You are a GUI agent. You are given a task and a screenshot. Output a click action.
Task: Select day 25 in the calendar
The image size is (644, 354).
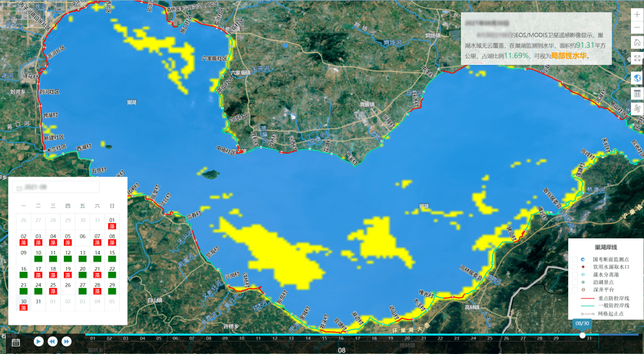tap(53, 288)
